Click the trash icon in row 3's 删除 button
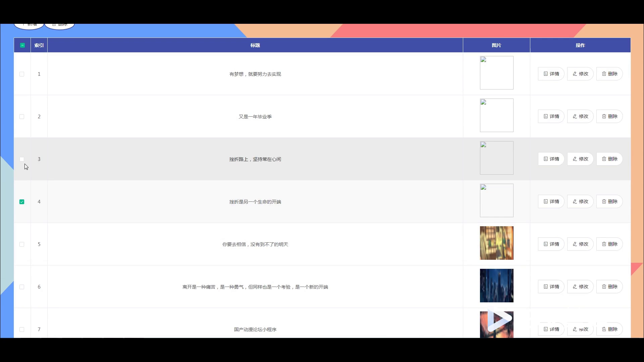 pos(604,159)
